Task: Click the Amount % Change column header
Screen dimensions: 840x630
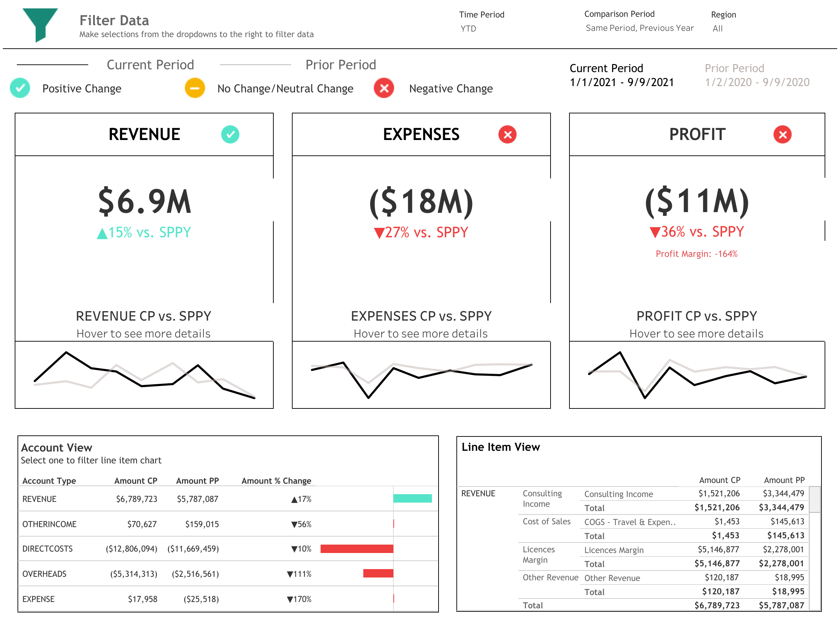Action: coord(276,481)
